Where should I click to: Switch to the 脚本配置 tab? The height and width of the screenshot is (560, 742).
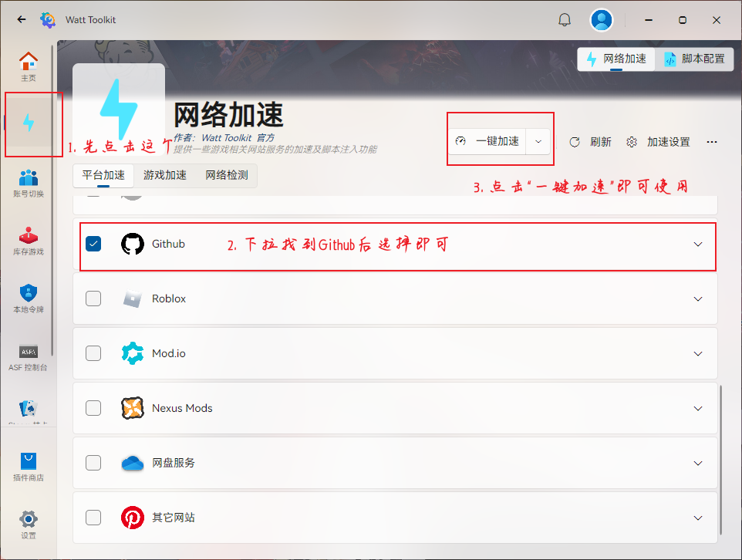pyautogui.click(x=695, y=59)
